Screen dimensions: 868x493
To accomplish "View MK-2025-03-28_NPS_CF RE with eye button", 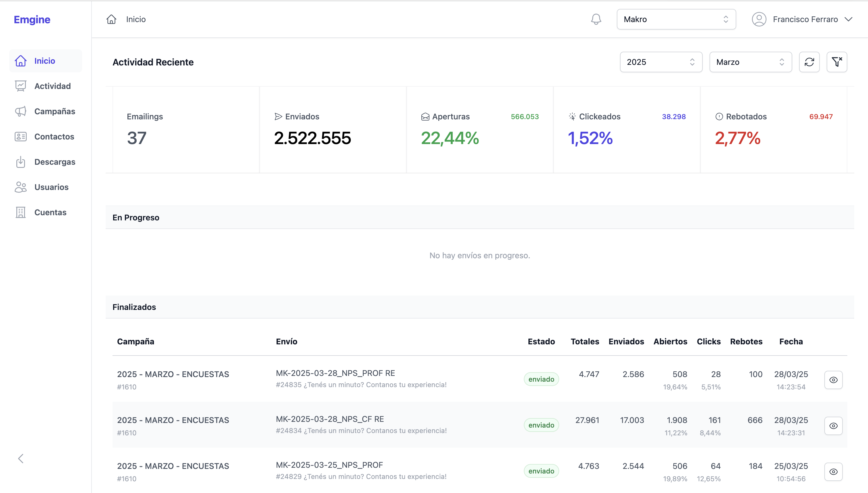I will coord(833,426).
